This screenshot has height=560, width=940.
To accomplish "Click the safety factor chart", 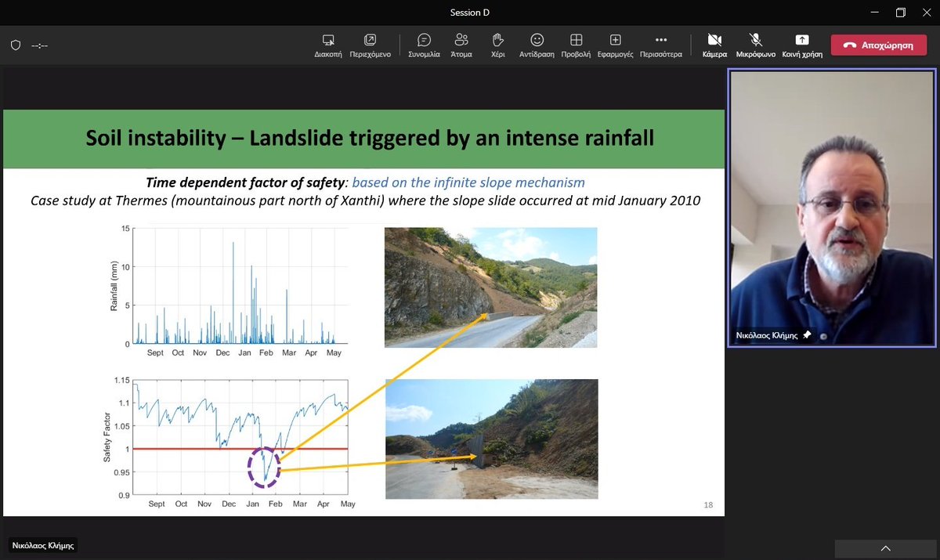I will (x=229, y=444).
